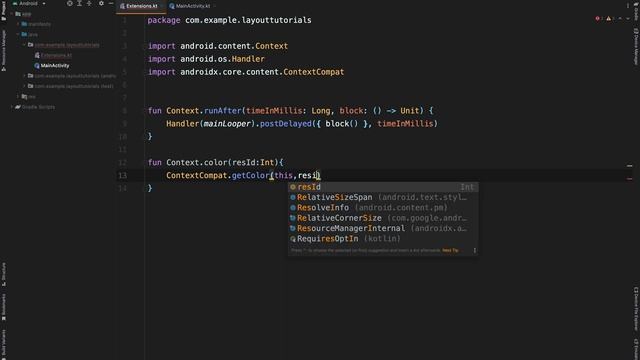Choose RequiresOptIn completion suggestion
Screen dimensions: 640x360
pos(383,239)
